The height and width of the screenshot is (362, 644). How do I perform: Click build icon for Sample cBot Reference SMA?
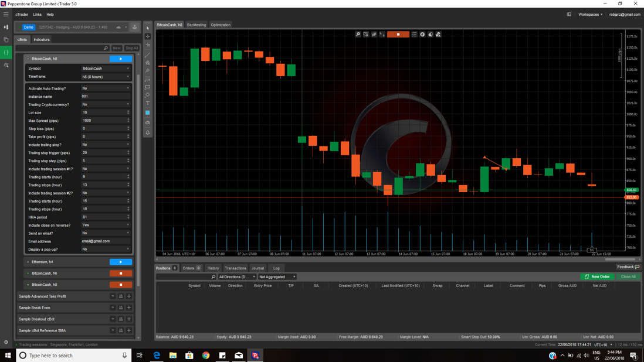tap(121, 330)
